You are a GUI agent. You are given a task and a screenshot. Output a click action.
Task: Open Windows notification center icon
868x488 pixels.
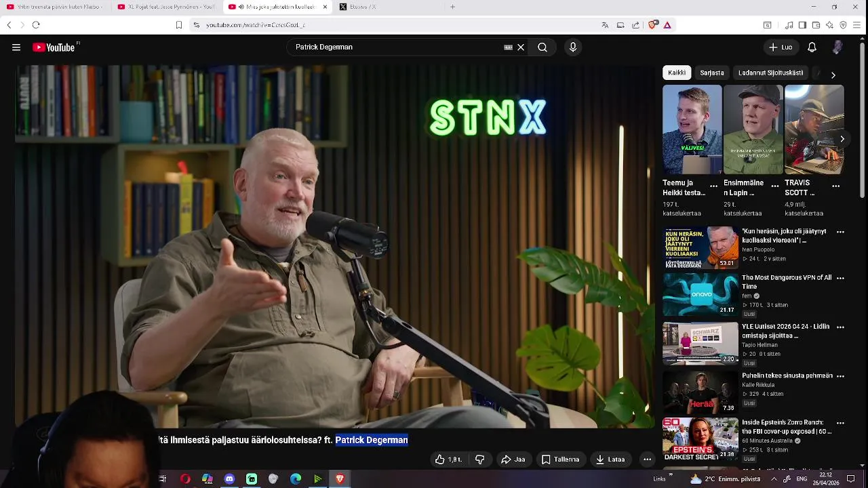tap(851, 479)
